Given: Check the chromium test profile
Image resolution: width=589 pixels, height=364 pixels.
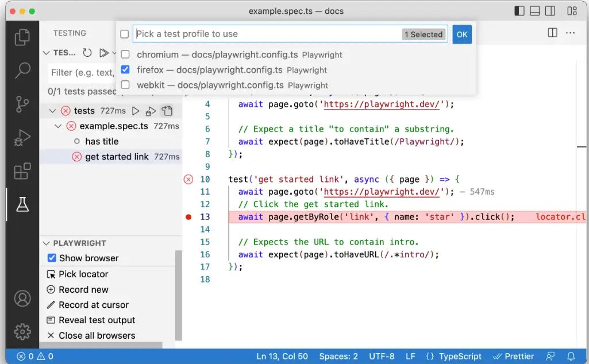Looking at the screenshot, I should [x=125, y=55].
